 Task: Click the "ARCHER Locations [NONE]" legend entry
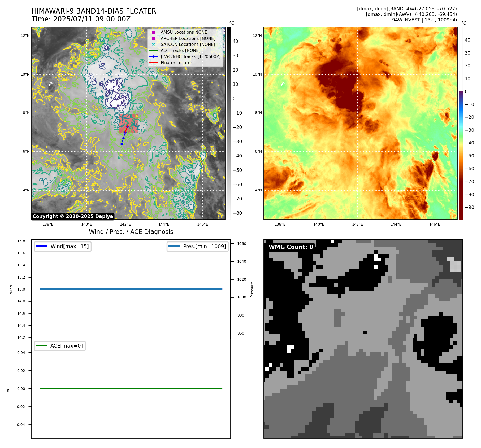188,38
